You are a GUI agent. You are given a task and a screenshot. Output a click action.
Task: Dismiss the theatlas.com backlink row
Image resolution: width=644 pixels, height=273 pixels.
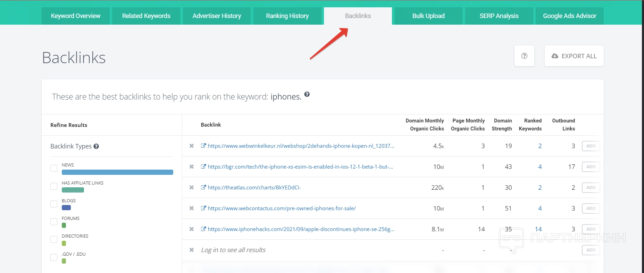[191, 188]
